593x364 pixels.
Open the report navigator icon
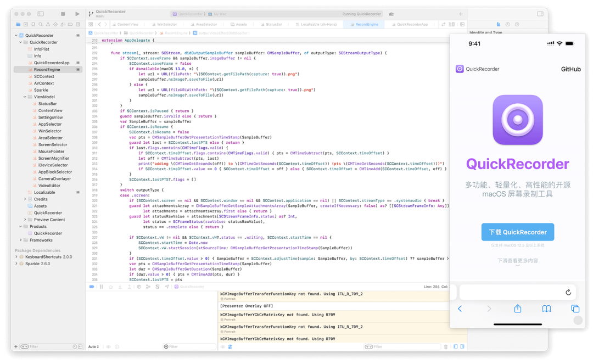[78, 24]
